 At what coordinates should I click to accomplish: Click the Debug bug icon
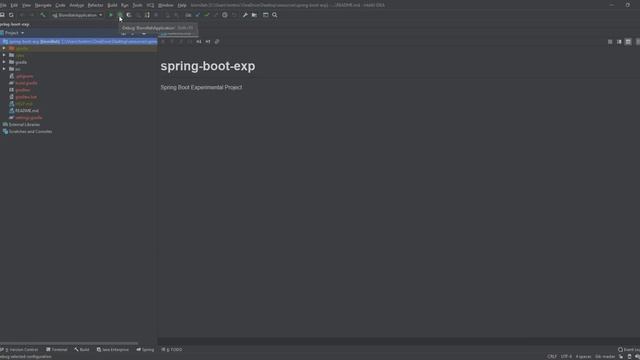120,15
